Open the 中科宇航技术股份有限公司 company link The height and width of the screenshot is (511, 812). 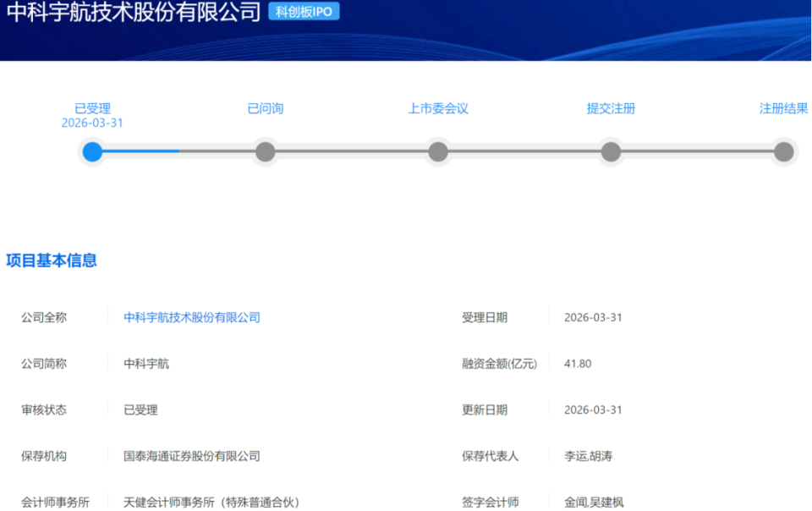pos(190,317)
